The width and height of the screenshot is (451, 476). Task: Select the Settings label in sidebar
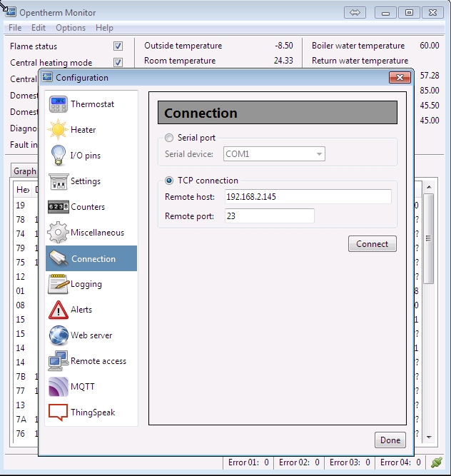coord(86,181)
